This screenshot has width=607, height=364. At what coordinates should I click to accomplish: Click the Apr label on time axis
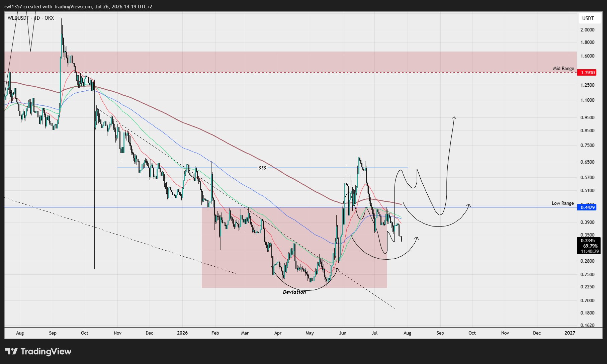pos(278,333)
